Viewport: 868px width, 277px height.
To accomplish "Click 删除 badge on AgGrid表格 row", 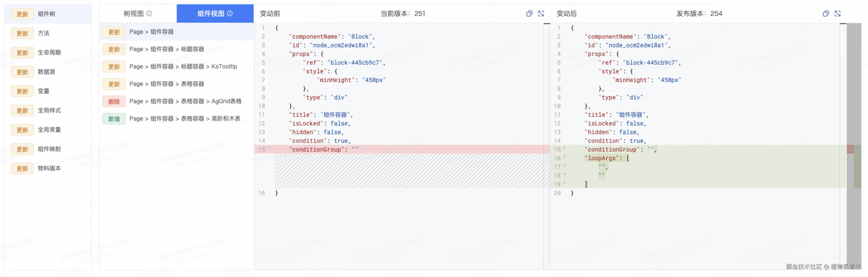I will (114, 101).
